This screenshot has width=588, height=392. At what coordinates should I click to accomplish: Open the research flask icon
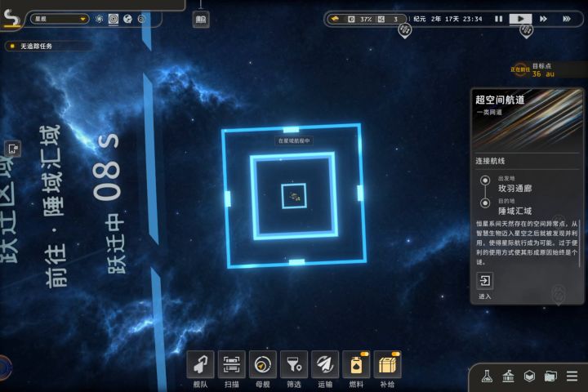pyautogui.click(x=487, y=376)
